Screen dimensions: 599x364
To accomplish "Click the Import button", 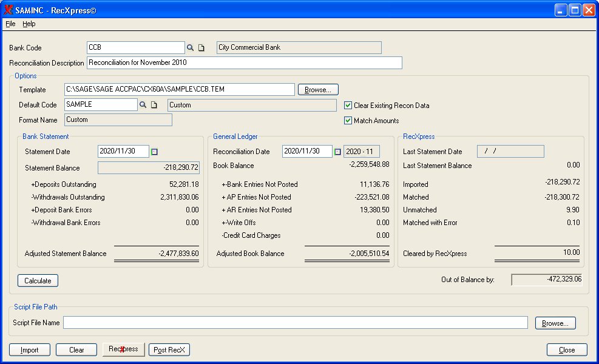I will (29, 350).
